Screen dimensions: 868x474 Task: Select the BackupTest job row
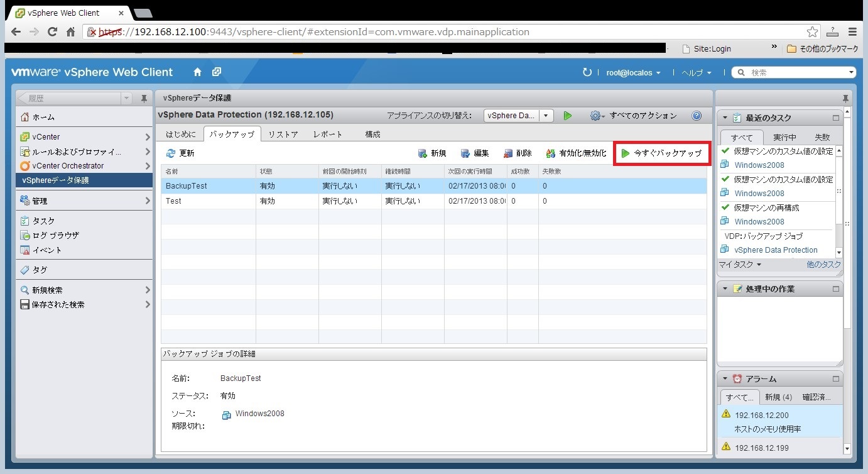pyautogui.click(x=434, y=186)
